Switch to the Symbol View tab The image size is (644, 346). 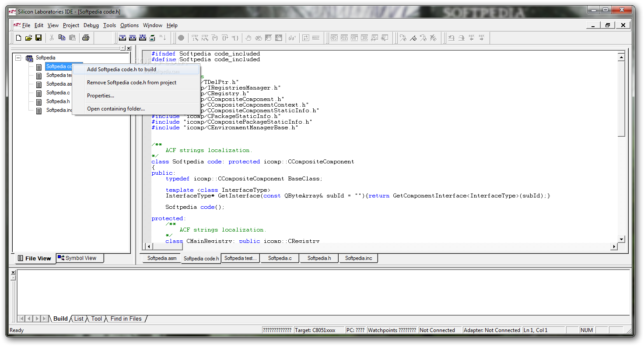[80, 258]
